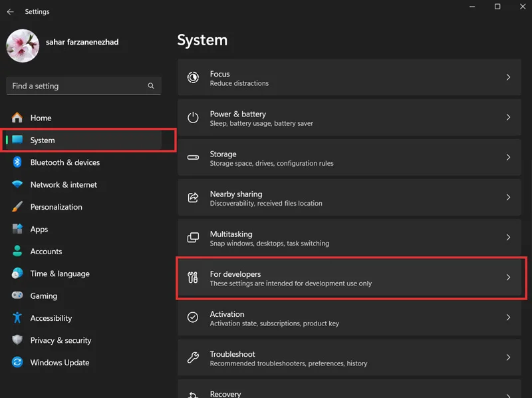Click the user profile picture
Image resolution: width=532 pixels, height=398 pixels.
pyautogui.click(x=23, y=45)
